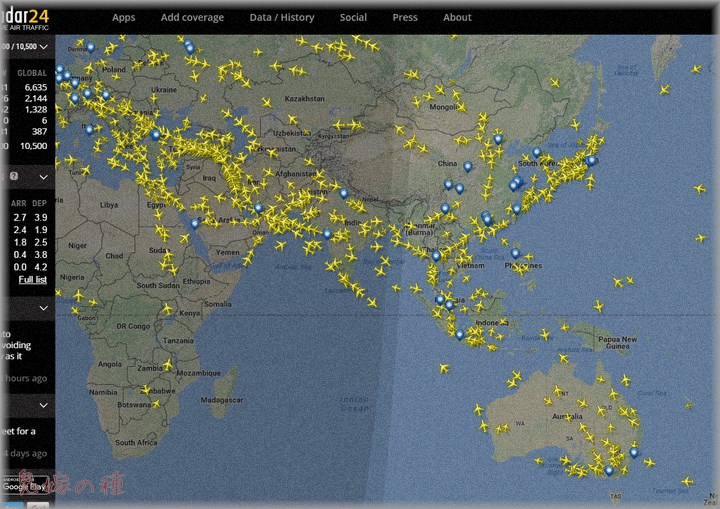Collapse the aircraft count panel chevron

pyautogui.click(x=43, y=46)
